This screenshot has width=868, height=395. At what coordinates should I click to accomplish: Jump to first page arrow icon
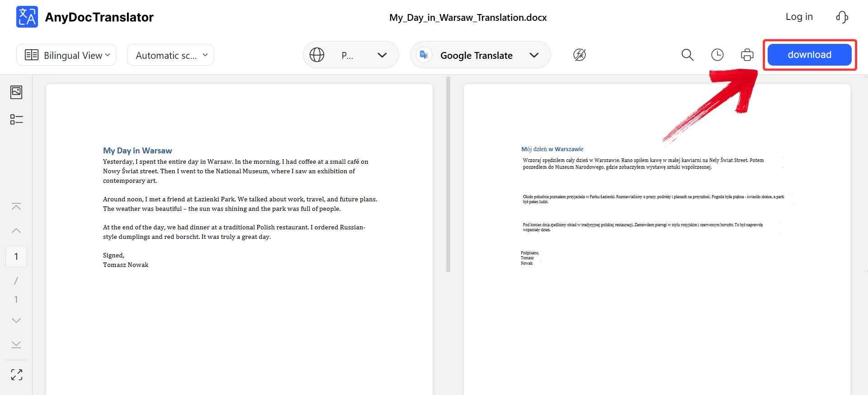pyautogui.click(x=16, y=207)
